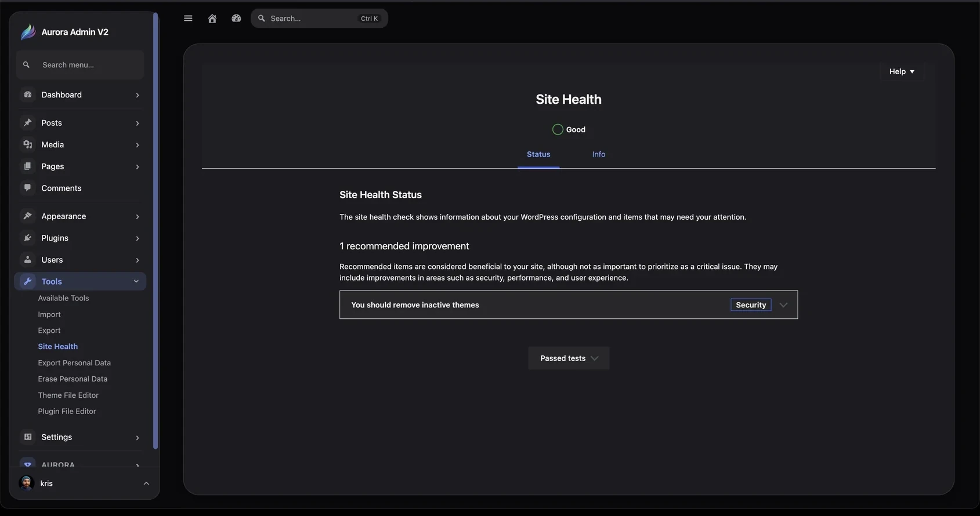
Task: Switch to the Info tab
Action: pyautogui.click(x=599, y=154)
